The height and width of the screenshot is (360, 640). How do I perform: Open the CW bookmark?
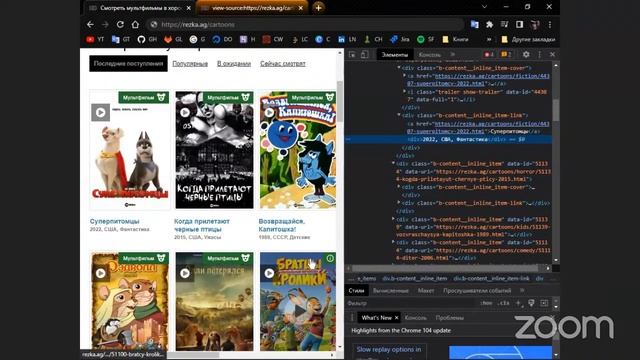[x=273, y=39]
